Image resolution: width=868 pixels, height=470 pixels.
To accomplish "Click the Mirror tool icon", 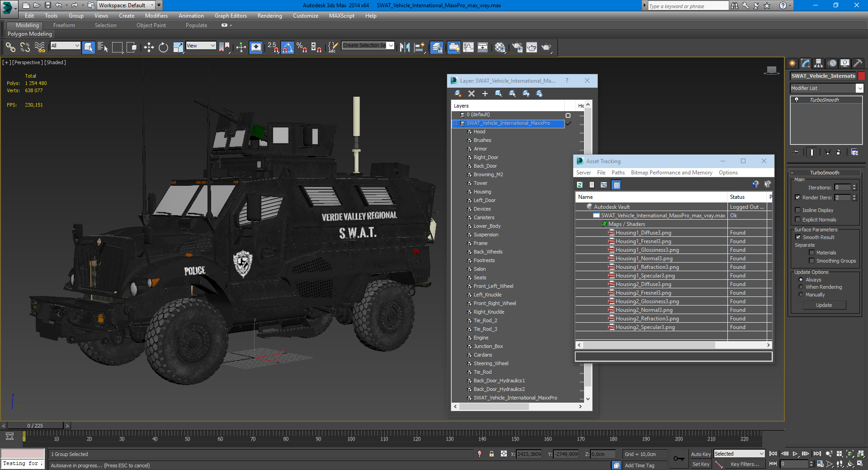I will [x=405, y=47].
